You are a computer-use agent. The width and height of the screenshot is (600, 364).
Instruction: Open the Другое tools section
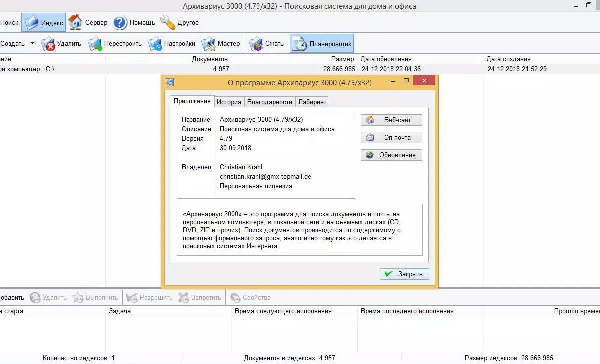(179, 23)
